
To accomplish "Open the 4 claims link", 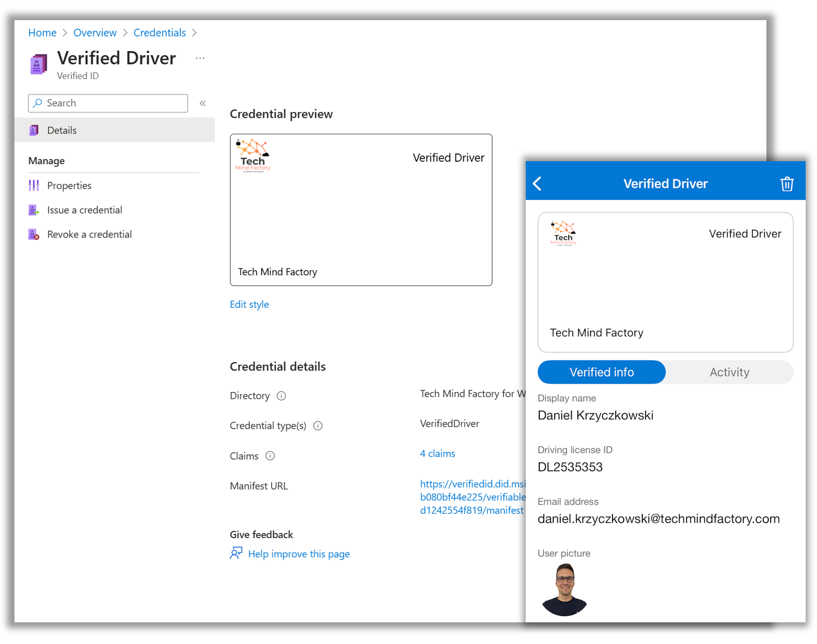I will click(x=437, y=453).
